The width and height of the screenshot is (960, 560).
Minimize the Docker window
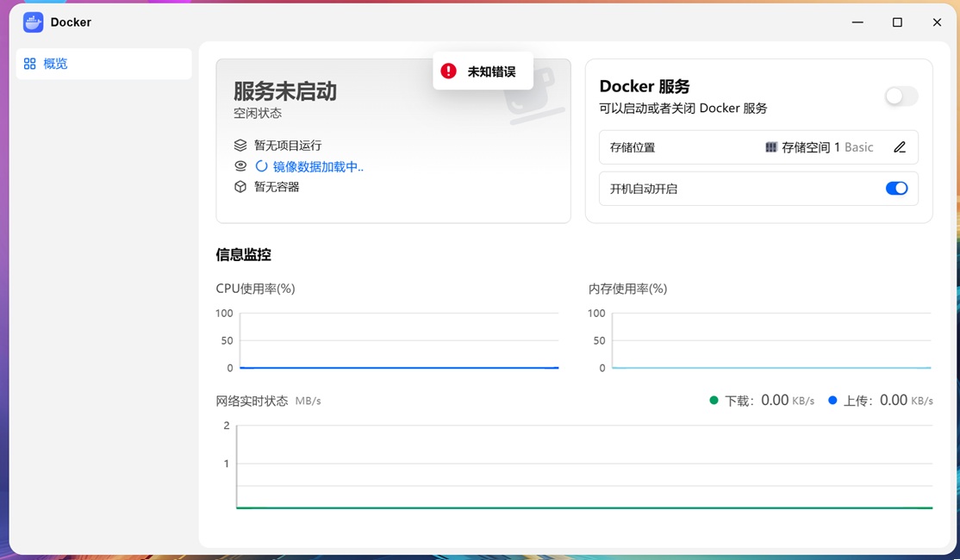click(x=857, y=22)
